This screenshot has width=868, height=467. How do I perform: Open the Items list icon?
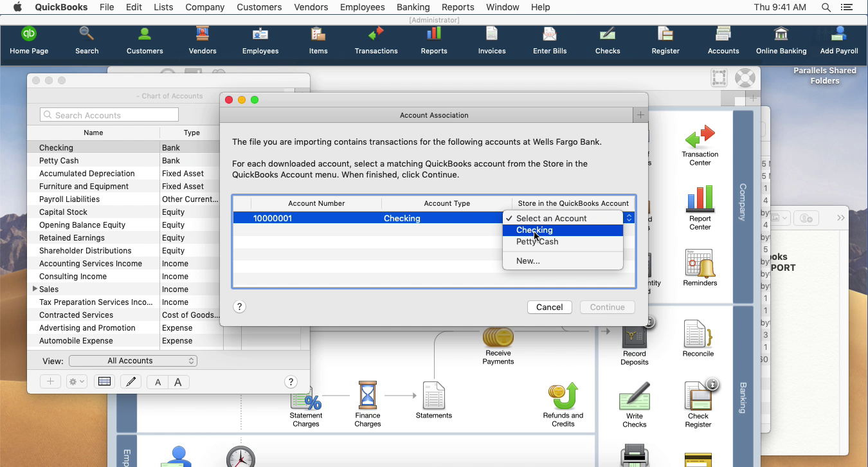click(x=318, y=41)
